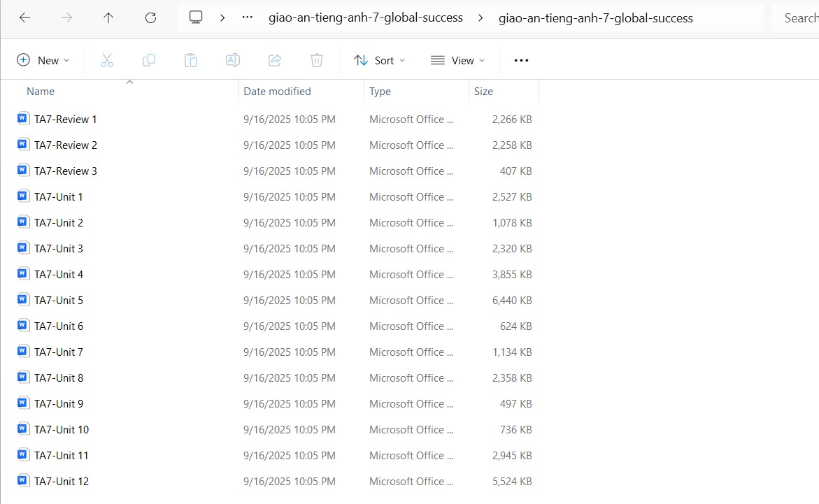The height and width of the screenshot is (504, 819).
Task: Open the View options dropdown
Action: click(458, 60)
